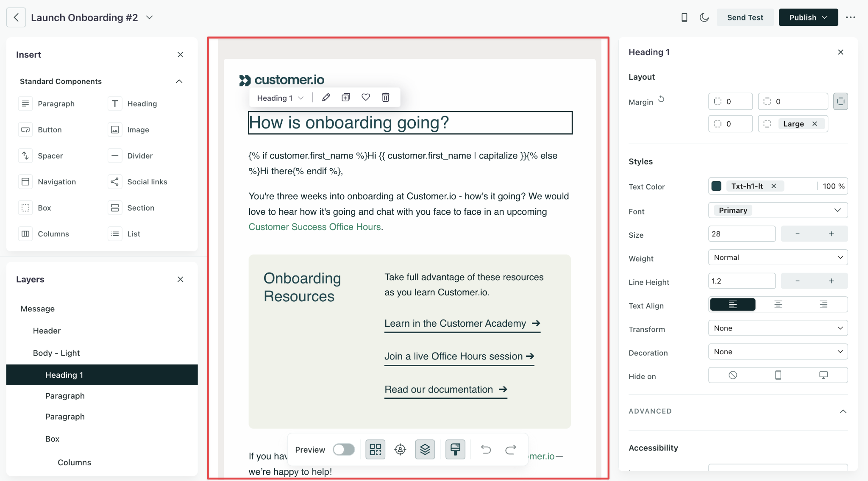Insert a Paragraph component
Viewport: 868px width, 481px height.
(x=47, y=104)
